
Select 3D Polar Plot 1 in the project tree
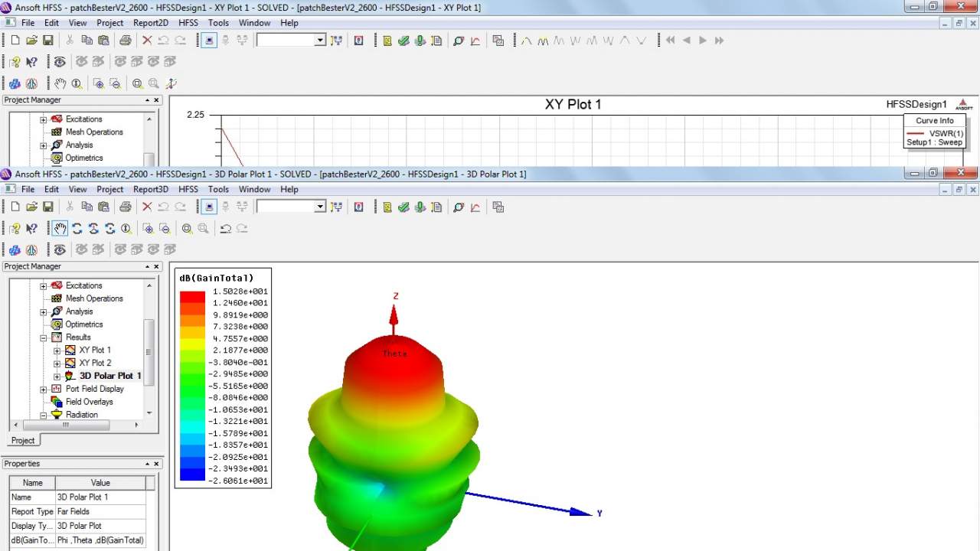pos(110,376)
